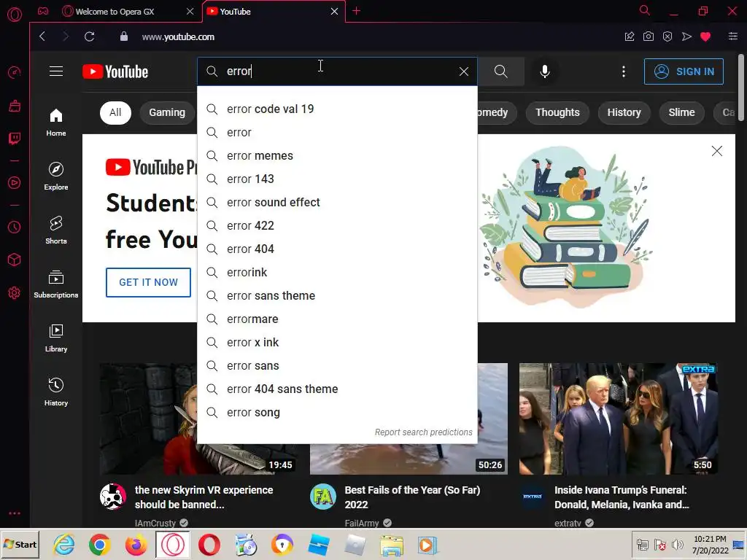Choose suggestion error sans theme

point(337,296)
